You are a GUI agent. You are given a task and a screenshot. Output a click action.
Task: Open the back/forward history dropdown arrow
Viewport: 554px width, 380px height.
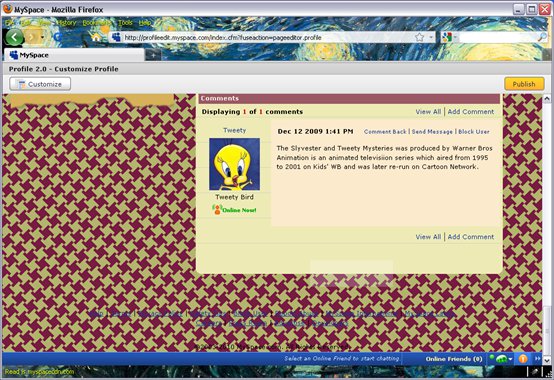pos(42,37)
